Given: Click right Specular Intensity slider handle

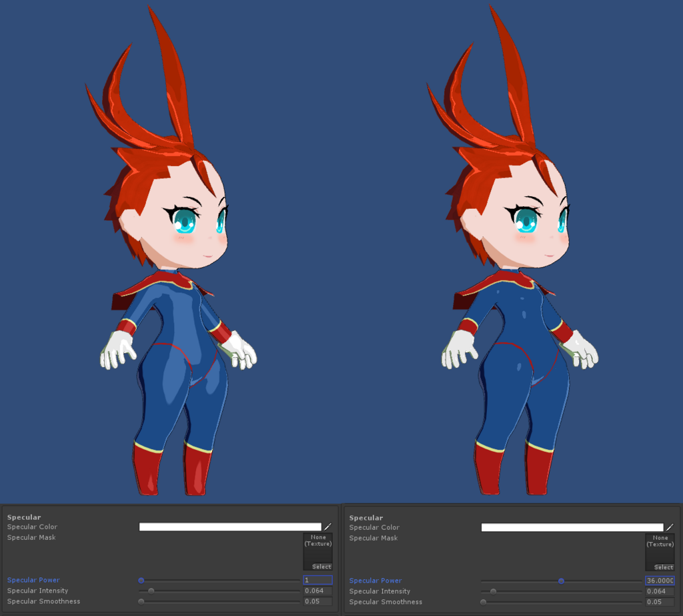Looking at the screenshot, I should click(493, 591).
